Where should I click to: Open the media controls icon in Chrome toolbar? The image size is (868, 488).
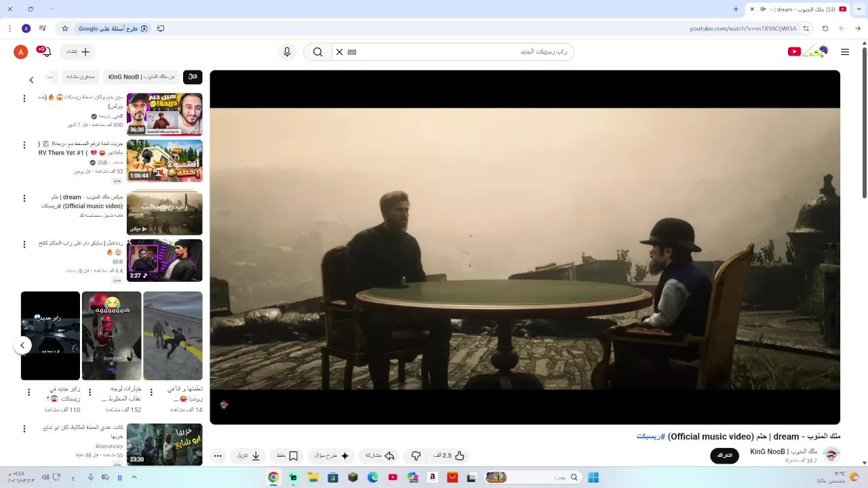(42, 28)
